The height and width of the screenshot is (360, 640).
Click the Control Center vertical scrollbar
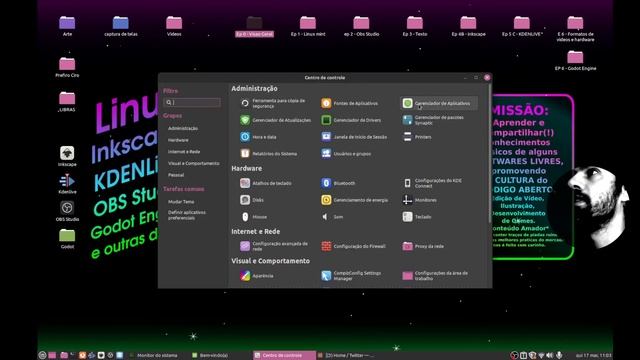tap(489, 153)
